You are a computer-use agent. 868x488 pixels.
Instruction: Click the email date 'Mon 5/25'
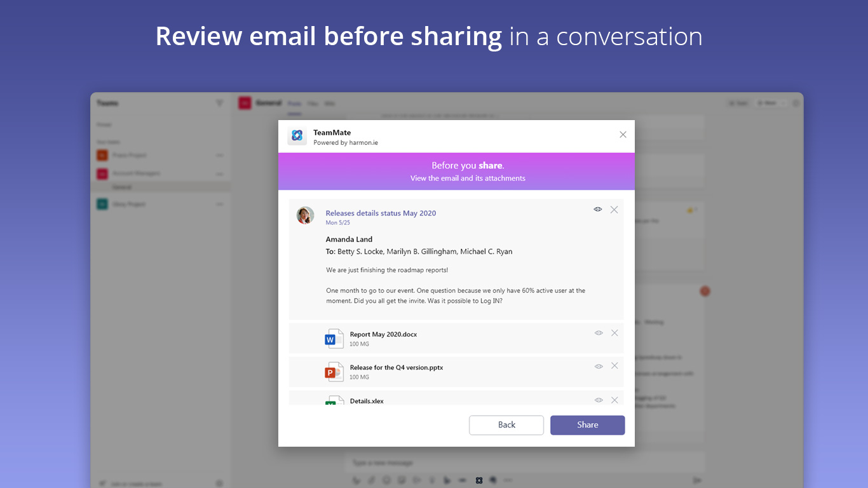pos(337,223)
